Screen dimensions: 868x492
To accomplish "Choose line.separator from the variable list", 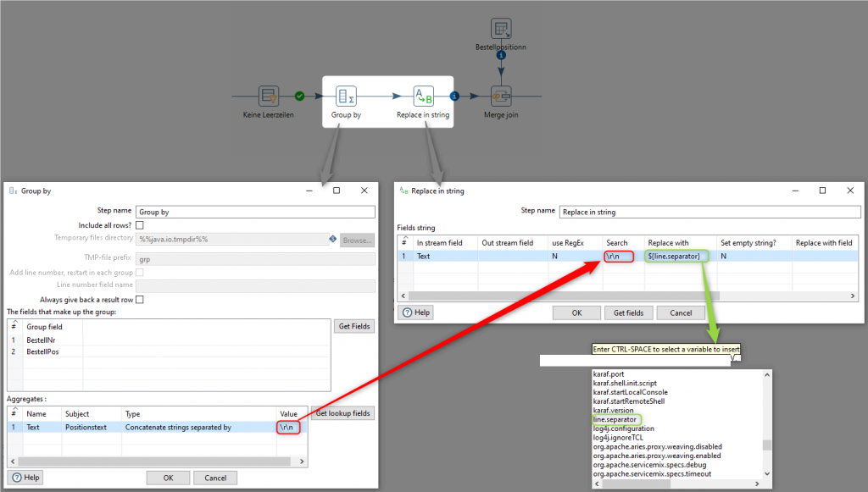I will pos(615,420).
